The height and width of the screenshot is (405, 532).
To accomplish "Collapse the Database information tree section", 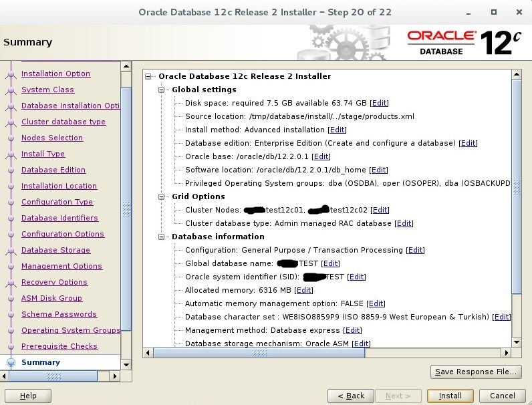I will tap(162, 237).
